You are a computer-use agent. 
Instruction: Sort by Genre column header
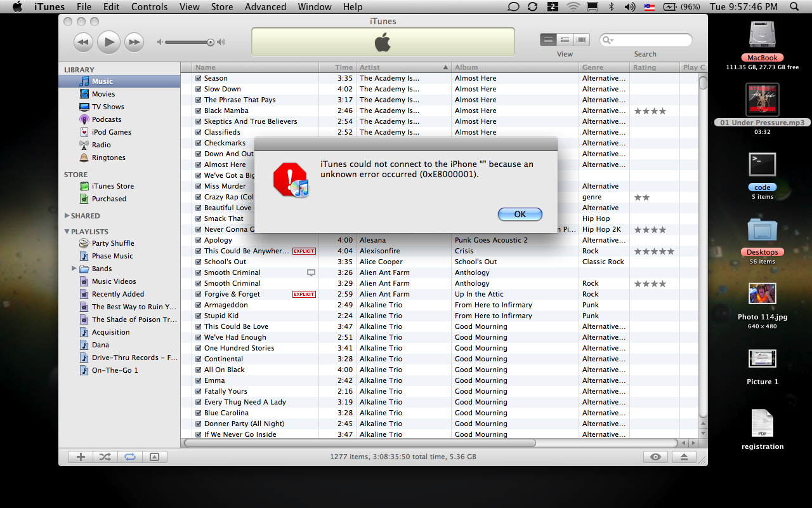tap(604, 67)
